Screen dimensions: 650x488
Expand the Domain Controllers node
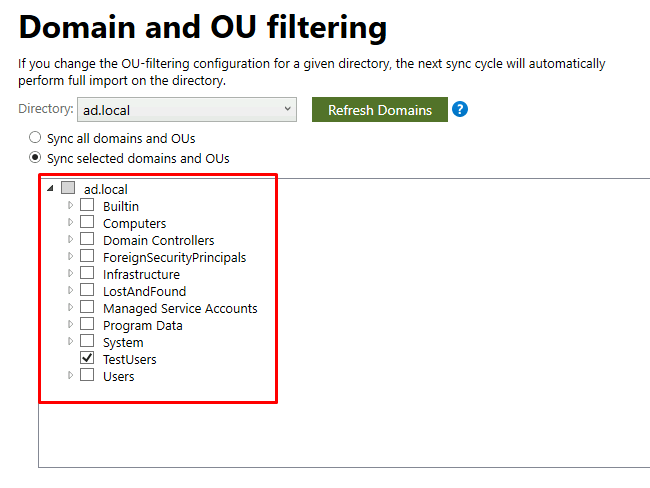(x=70, y=240)
